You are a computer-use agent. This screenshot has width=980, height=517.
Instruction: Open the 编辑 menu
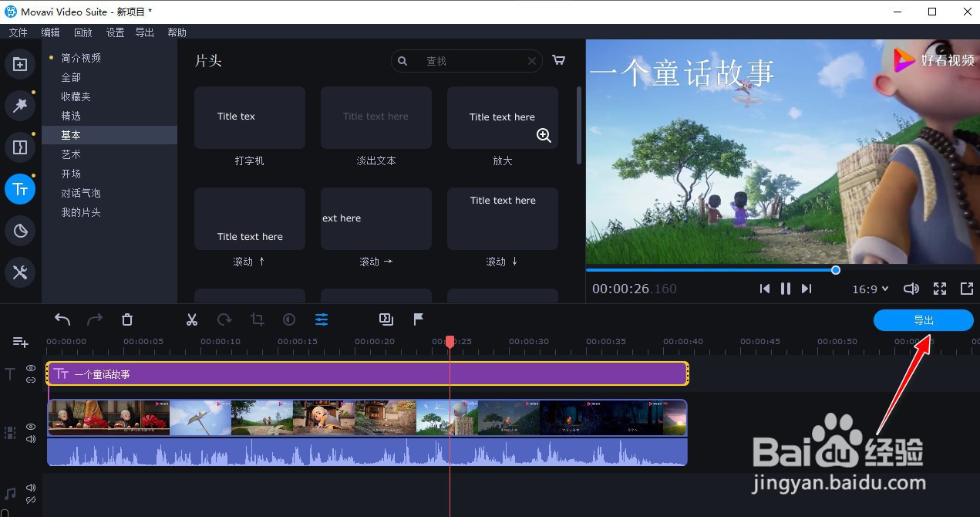pyautogui.click(x=50, y=32)
